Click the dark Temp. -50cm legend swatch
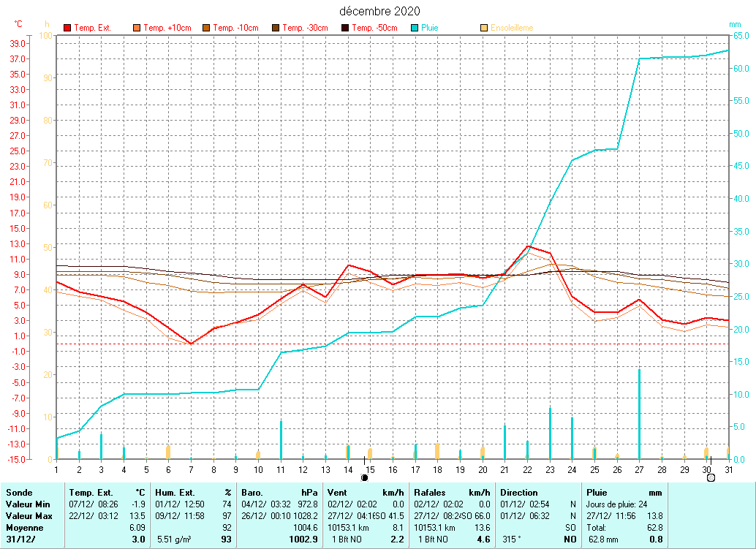The image size is (756, 549). (345, 28)
